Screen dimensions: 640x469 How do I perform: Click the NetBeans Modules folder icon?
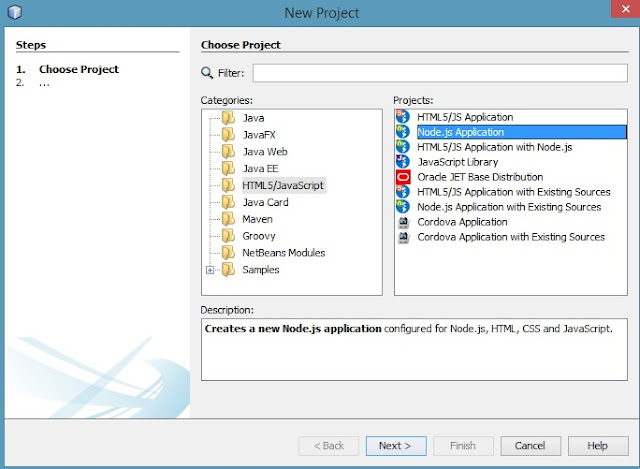pyautogui.click(x=228, y=253)
